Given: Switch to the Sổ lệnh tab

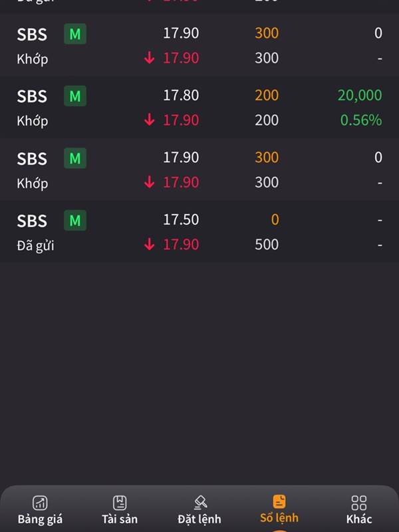Looking at the screenshot, I should point(279,509).
